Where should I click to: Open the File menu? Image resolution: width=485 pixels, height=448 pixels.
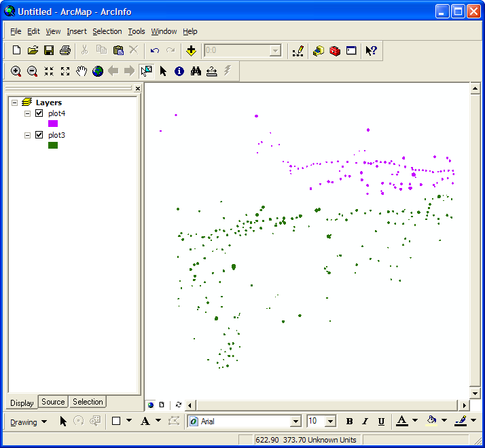click(16, 31)
